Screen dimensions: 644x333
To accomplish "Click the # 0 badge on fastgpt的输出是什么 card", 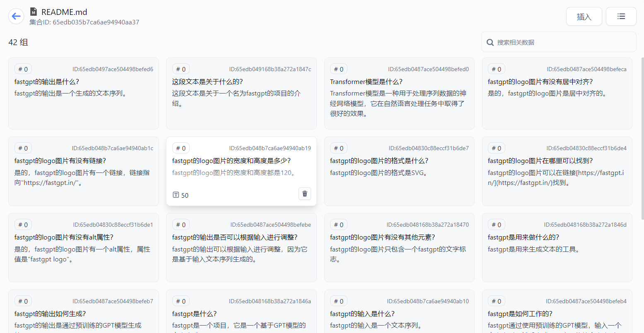I will [23, 69].
